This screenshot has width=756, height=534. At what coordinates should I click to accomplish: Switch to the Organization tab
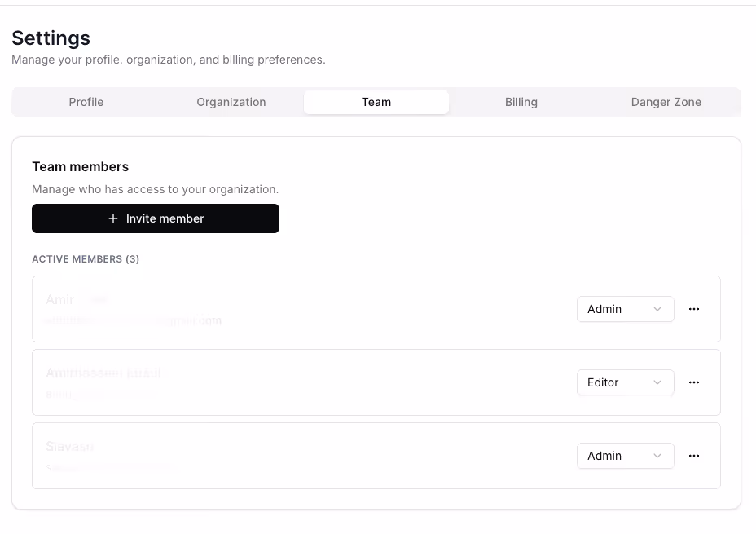click(231, 102)
